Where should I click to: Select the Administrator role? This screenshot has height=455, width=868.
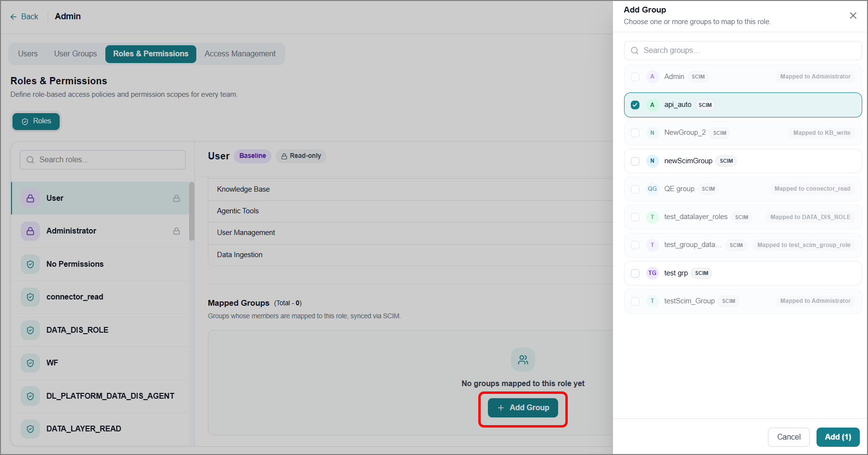tap(100, 231)
